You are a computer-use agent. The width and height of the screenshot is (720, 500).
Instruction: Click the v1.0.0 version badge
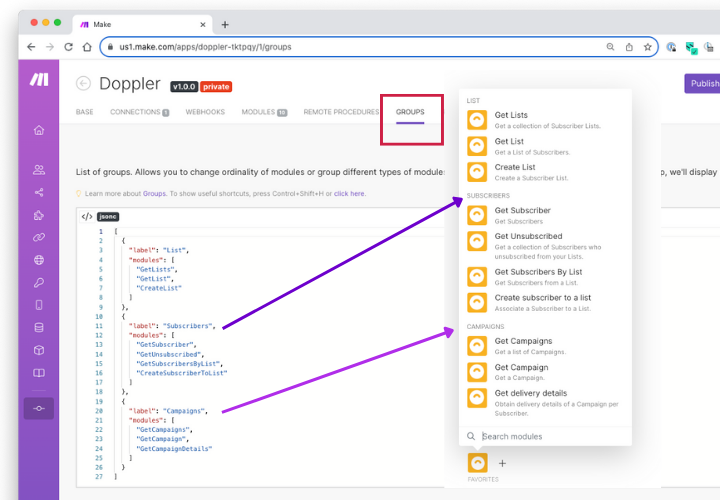click(184, 86)
